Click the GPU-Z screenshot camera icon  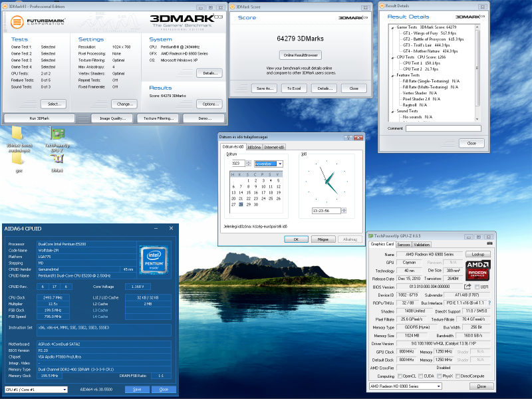(x=489, y=243)
